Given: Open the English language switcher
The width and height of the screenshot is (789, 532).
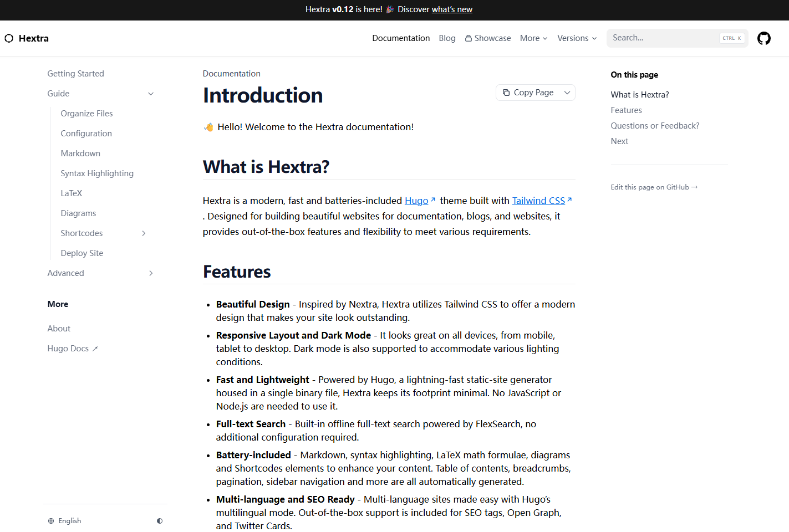Looking at the screenshot, I should coord(64,521).
